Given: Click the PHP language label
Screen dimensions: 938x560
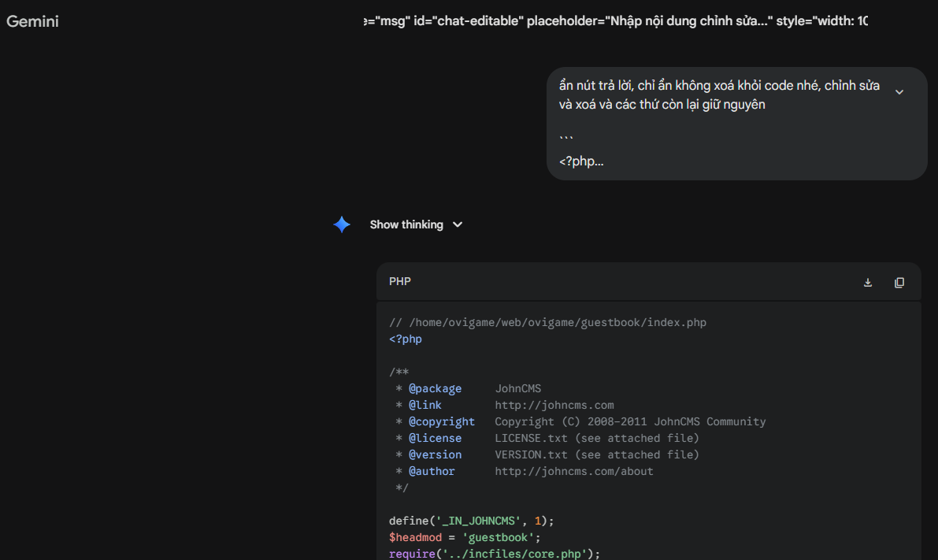Looking at the screenshot, I should pos(399,282).
